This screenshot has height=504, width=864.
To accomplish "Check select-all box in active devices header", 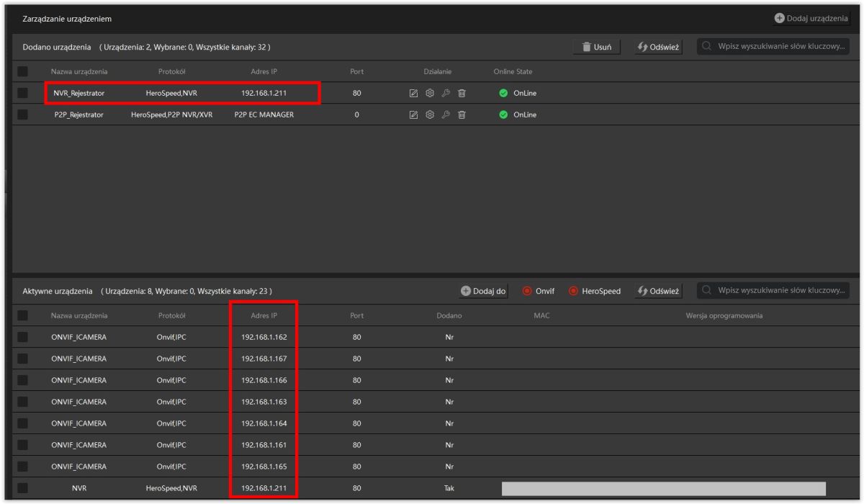I will coord(23,315).
